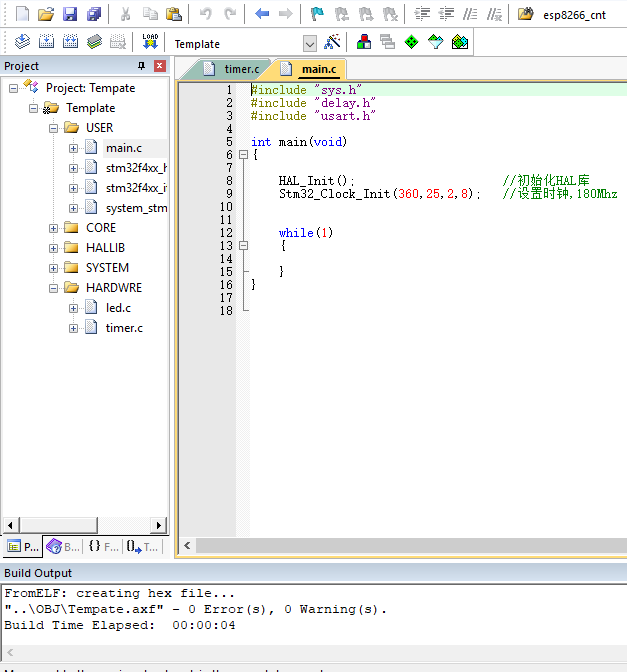Indent the selected lines
627x672 pixels.
point(422,14)
